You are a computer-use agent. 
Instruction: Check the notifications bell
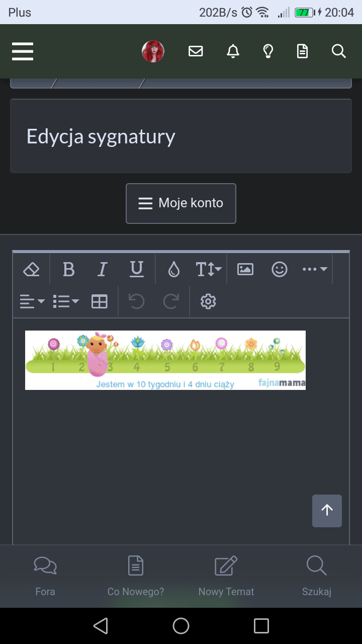[x=233, y=51]
